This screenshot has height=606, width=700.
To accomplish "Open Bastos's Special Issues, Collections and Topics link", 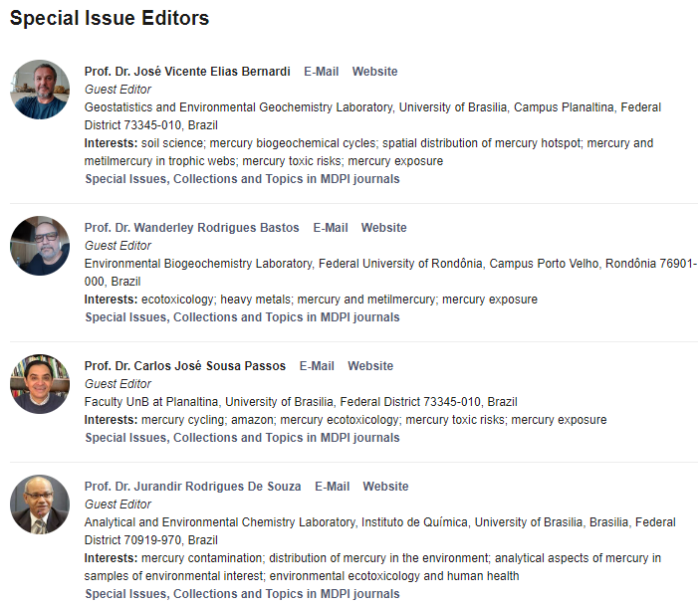I will 242,317.
